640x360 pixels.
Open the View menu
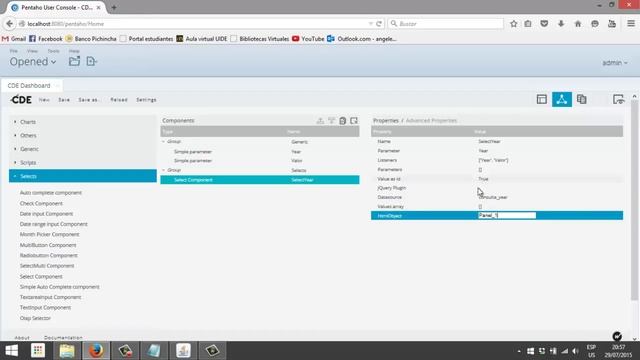tap(32, 51)
